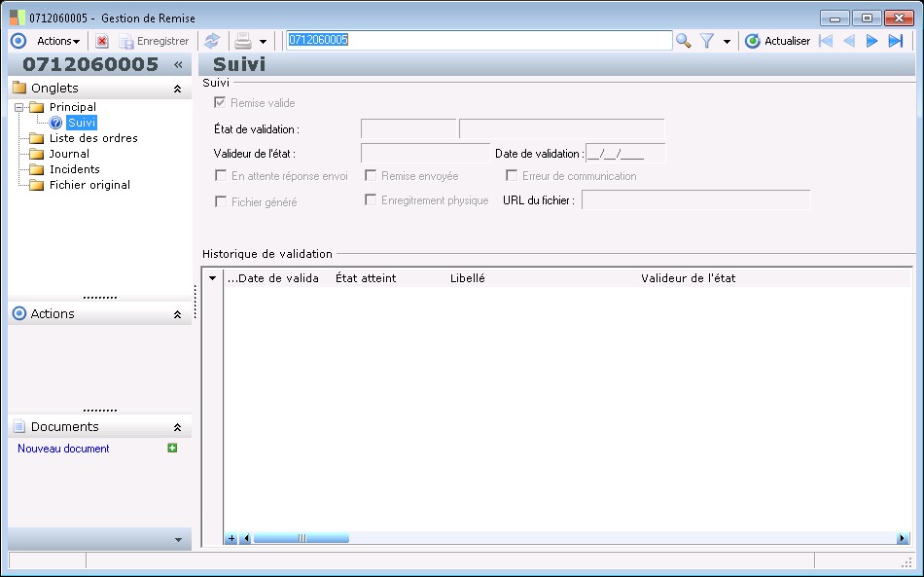Click the grid scroll right arrow
Image resolution: width=924 pixels, height=577 pixels.
tap(902, 538)
